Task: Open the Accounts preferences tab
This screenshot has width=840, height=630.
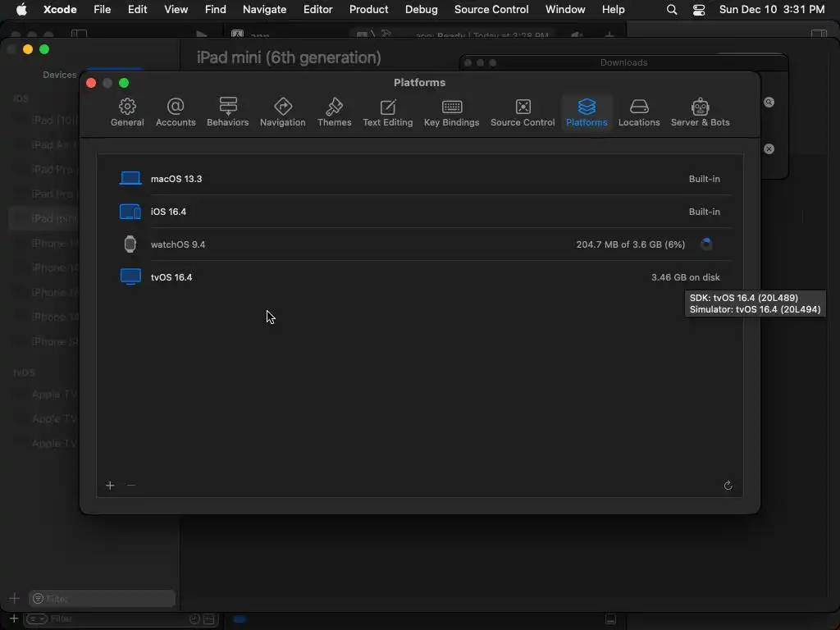Action: [176, 112]
